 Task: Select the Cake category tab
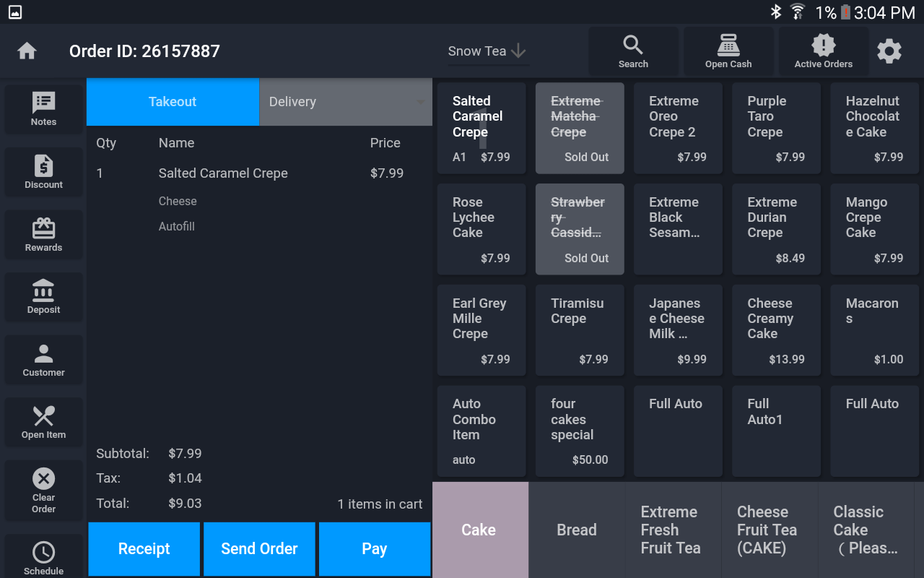(x=480, y=530)
